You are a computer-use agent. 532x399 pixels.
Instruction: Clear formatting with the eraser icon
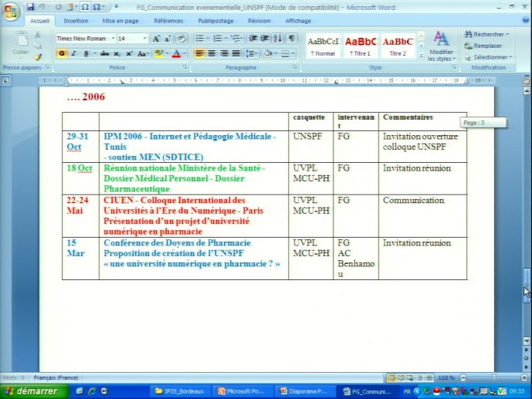(181, 39)
